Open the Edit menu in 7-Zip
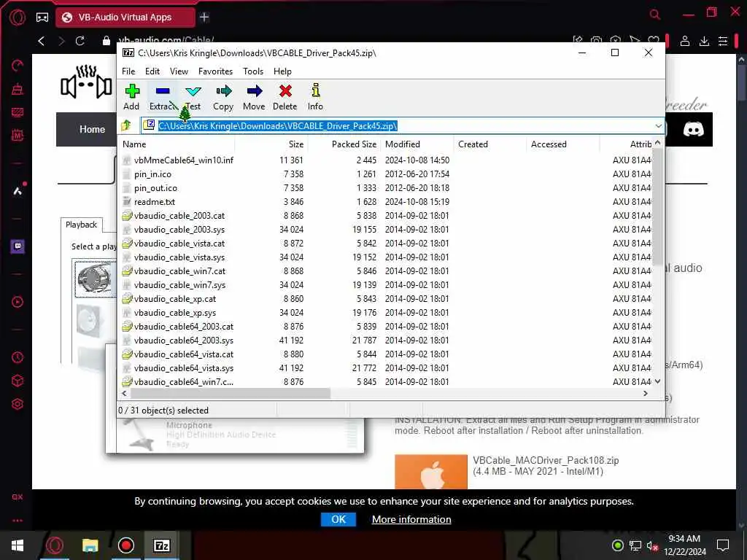Viewport: 747px width, 560px height. click(152, 71)
